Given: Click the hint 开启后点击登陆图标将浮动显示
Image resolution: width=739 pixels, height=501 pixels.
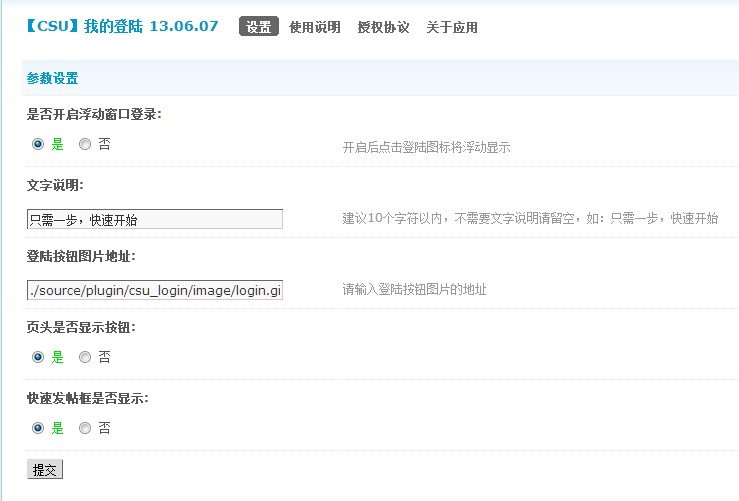Looking at the screenshot, I should (x=427, y=148).
